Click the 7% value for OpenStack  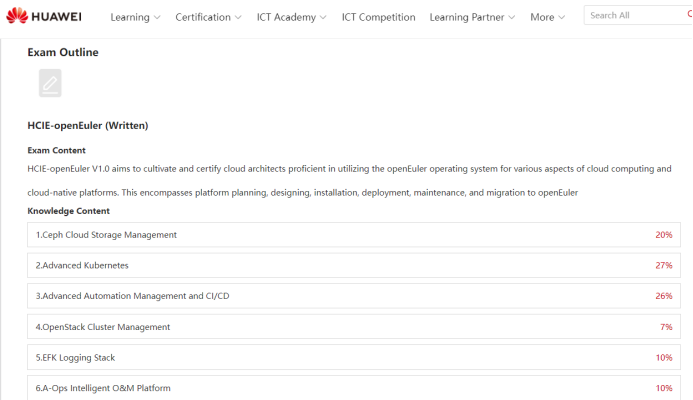coord(666,327)
